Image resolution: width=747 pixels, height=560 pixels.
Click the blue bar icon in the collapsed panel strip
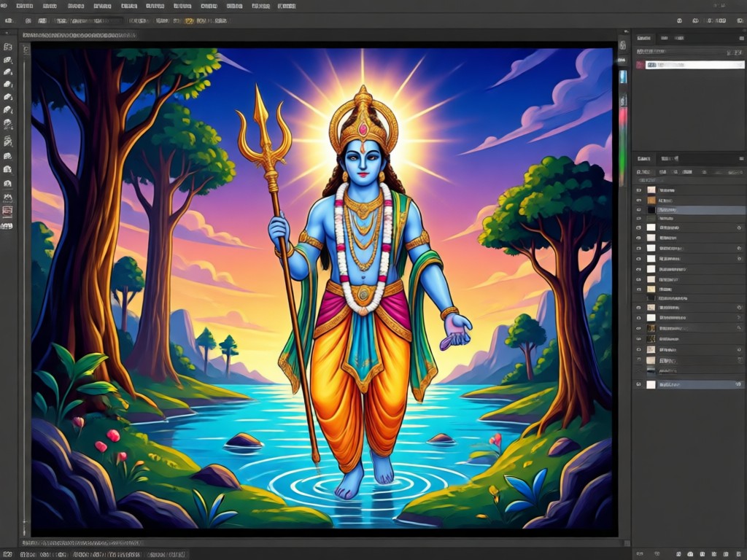click(x=623, y=77)
